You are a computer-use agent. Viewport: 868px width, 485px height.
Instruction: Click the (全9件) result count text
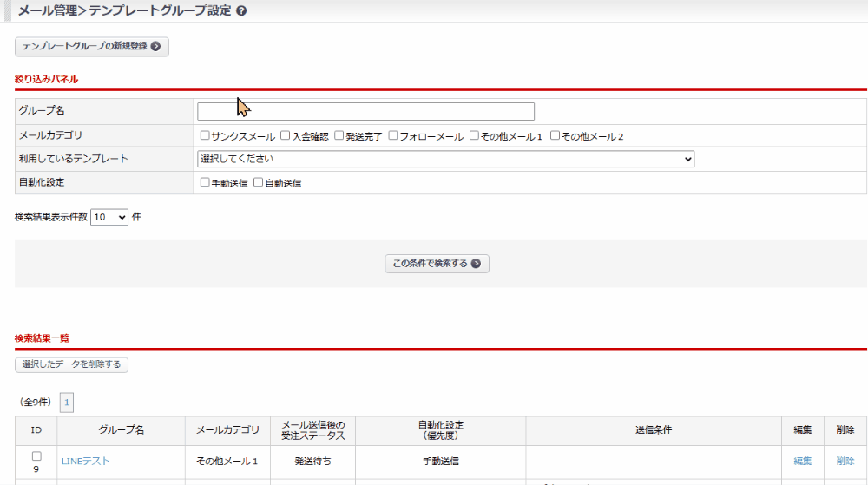click(36, 403)
